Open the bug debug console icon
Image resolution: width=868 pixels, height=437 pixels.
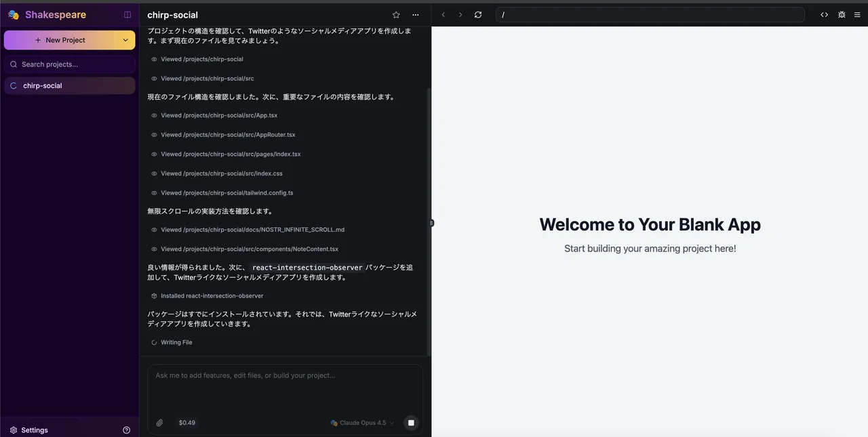[842, 15]
